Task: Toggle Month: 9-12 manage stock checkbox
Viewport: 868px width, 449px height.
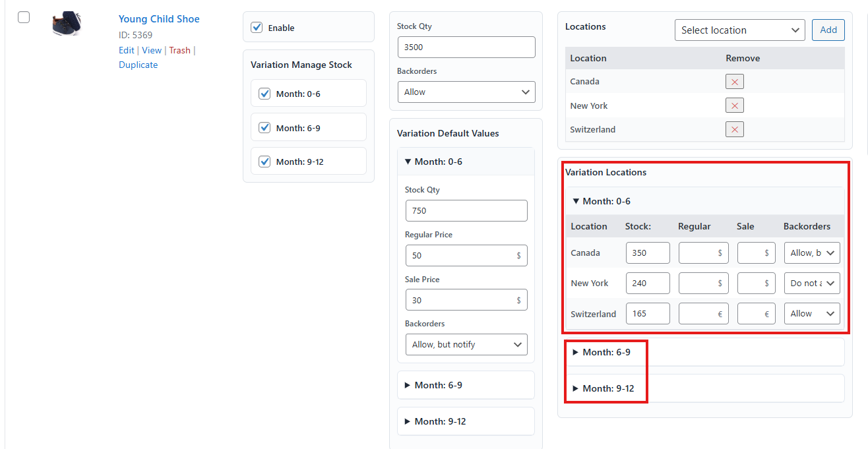Action: click(265, 162)
